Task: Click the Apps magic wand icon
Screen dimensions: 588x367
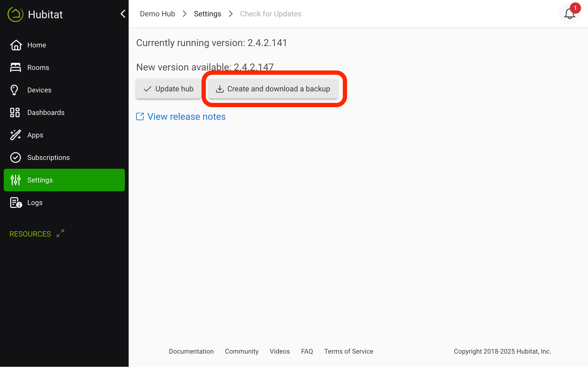Action: 15,135
